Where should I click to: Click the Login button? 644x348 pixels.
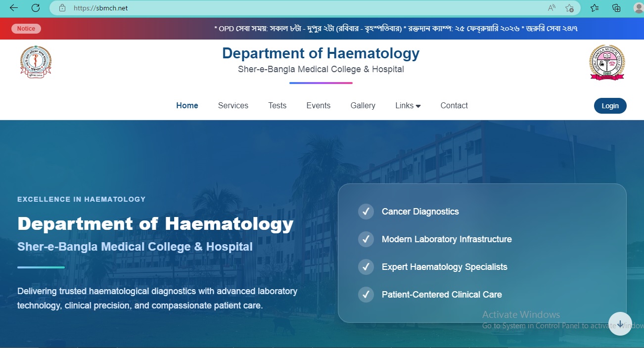pos(610,106)
